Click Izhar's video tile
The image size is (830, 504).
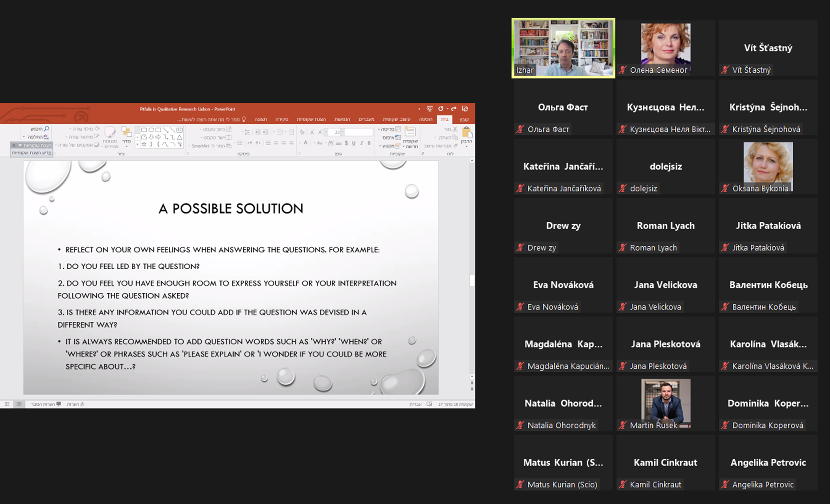[x=563, y=48]
